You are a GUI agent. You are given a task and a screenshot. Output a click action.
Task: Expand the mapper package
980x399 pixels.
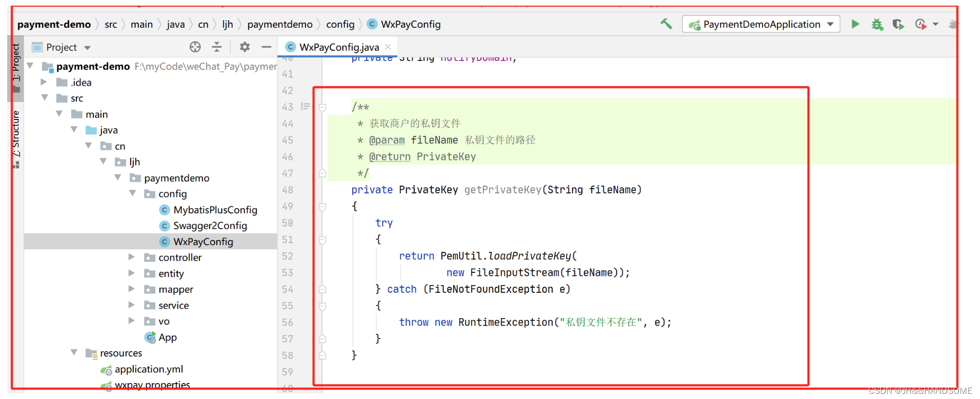click(x=132, y=289)
